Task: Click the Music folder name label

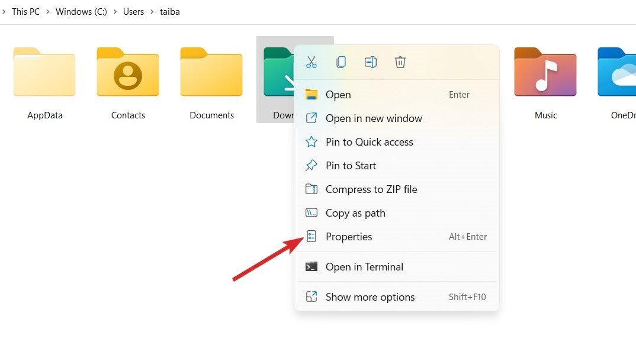Action: [x=545, y=115]
